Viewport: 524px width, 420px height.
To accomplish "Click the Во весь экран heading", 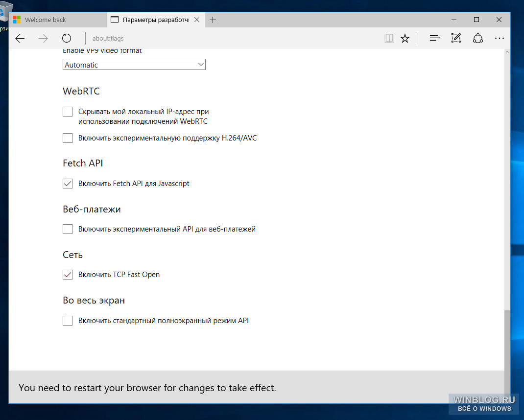I will click(94, 301).
